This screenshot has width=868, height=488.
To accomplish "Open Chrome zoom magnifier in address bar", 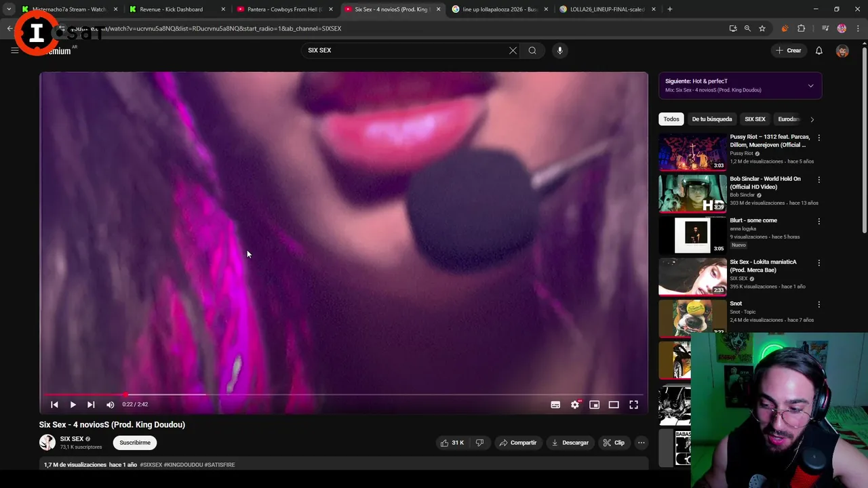I will (747, 28).
